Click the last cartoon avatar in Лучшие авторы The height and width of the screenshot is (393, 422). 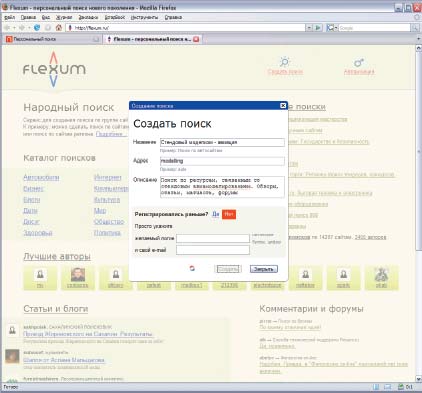(x=381, y=275)
